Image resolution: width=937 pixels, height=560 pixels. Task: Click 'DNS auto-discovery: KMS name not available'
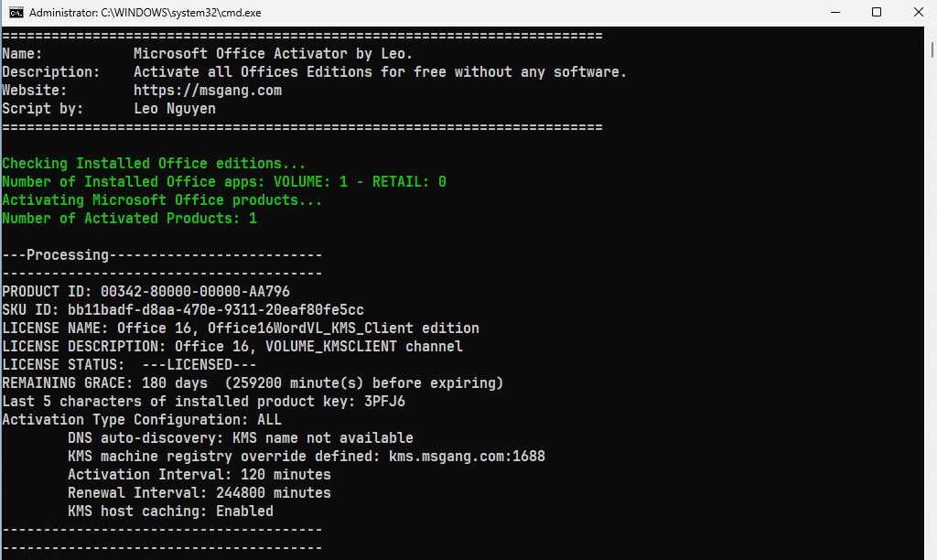pos(241,438)
